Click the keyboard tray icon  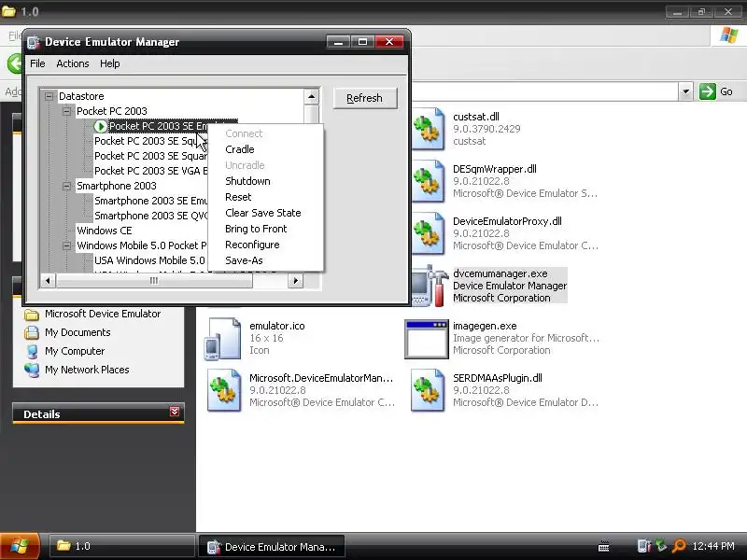click(x=603, y=547)
